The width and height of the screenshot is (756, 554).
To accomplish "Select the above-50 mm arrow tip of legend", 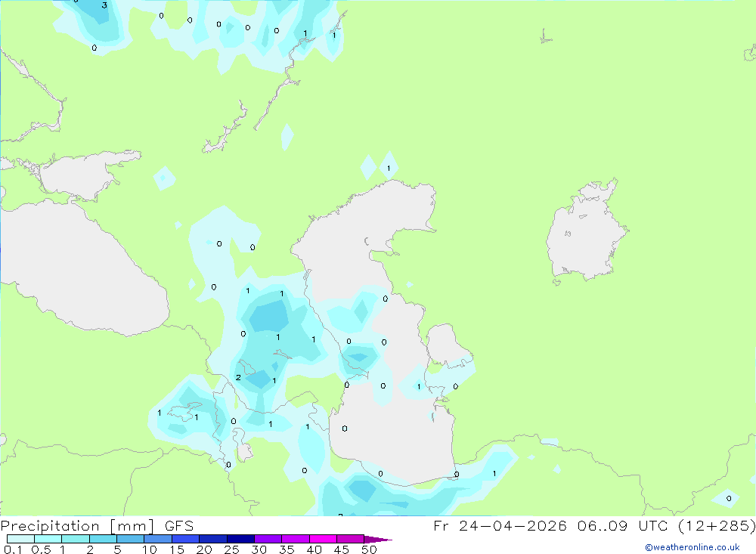I will pyautogui.click(x=377, y=539).
